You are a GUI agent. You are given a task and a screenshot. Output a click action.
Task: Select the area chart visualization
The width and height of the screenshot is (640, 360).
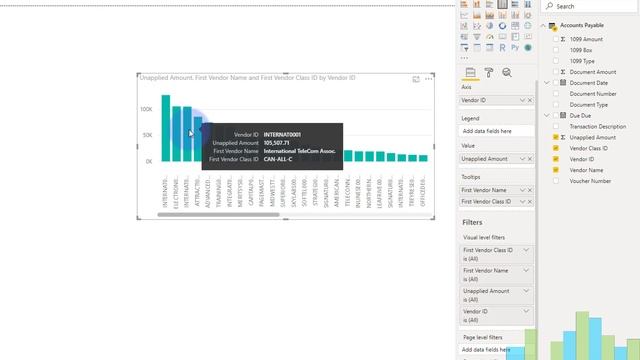pos(477,16)
